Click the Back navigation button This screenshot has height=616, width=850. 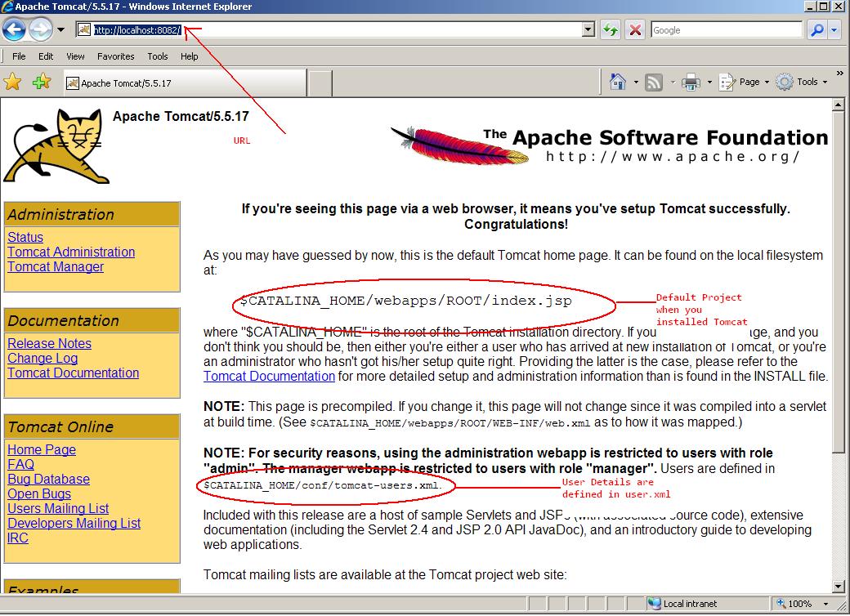point(15,29)
